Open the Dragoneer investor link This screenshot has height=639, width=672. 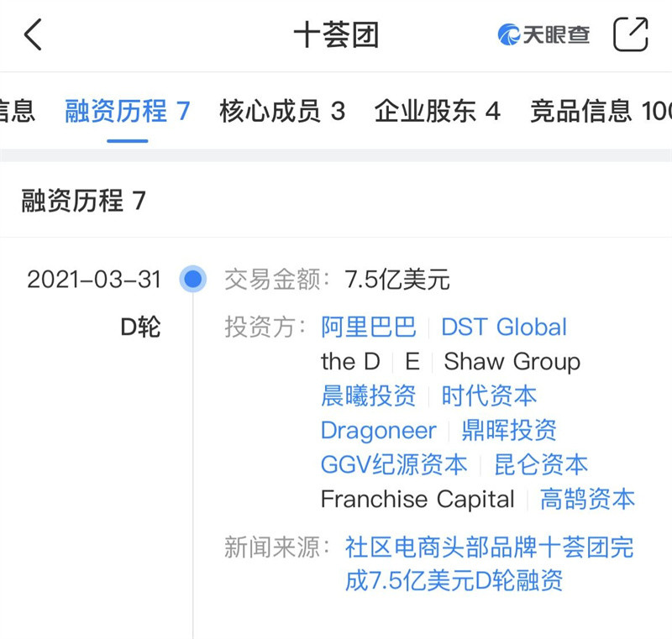[x=379, y=430]
